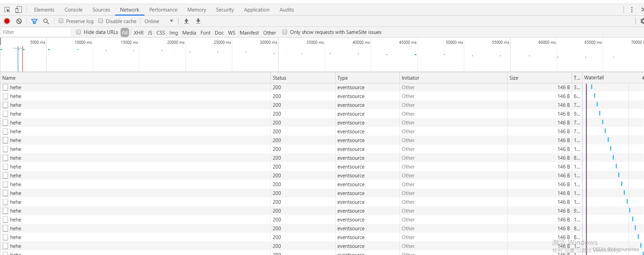This screenshot has height=255, width=644.
Task: Check Hide data URLs option
Action: click(x=79, y=32)
